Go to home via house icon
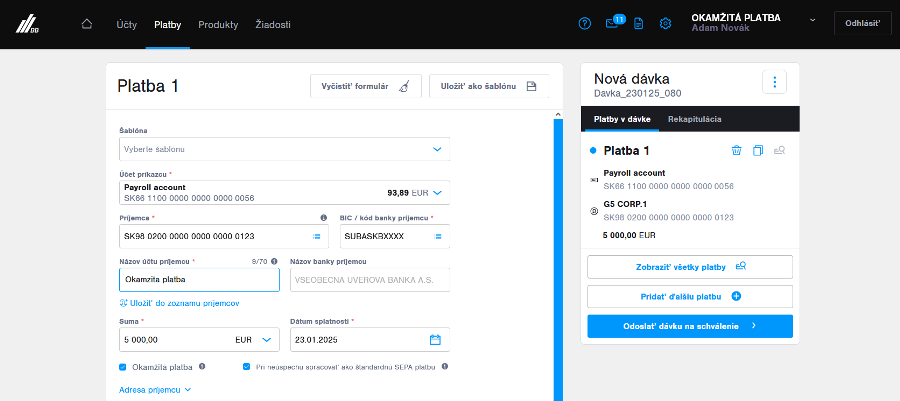Viewport: 900px width, 401px height. (87, 24)
